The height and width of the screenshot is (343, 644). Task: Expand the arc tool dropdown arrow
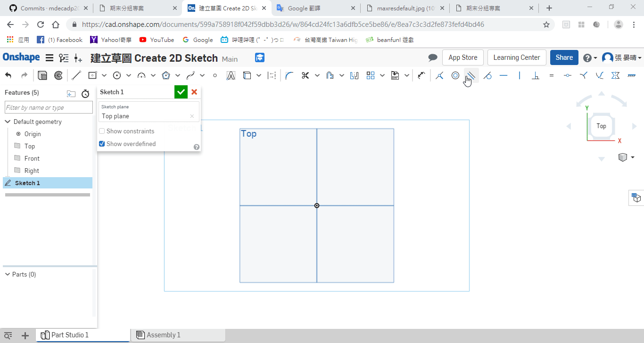[x=153, y=75]
